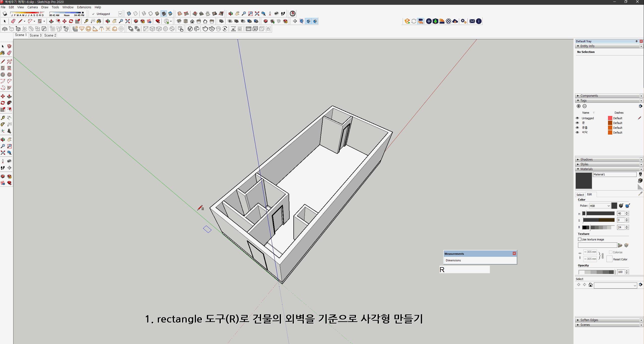This screenshot has width=644, height=344.
Task: Add a new tag with the plus icon
Action: 578,106
